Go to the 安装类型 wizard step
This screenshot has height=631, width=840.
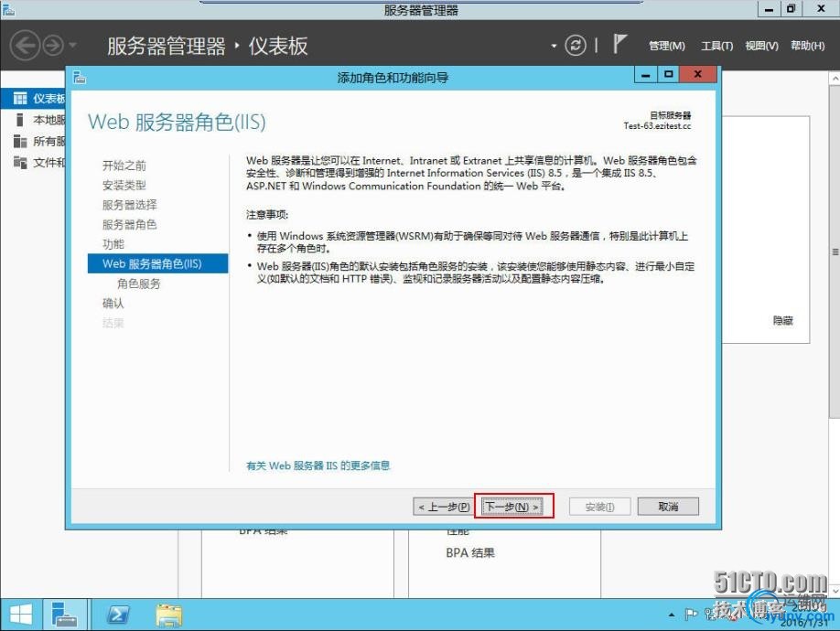click(x=124, y=185)
